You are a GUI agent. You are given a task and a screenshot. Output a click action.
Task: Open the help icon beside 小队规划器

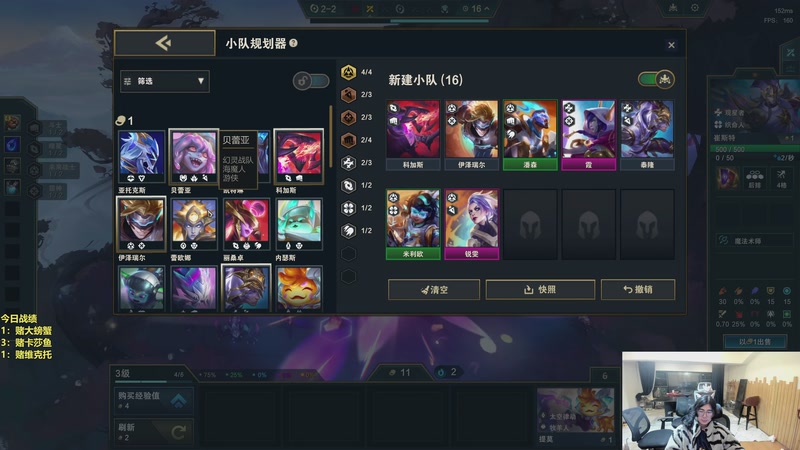pos(293,43)
